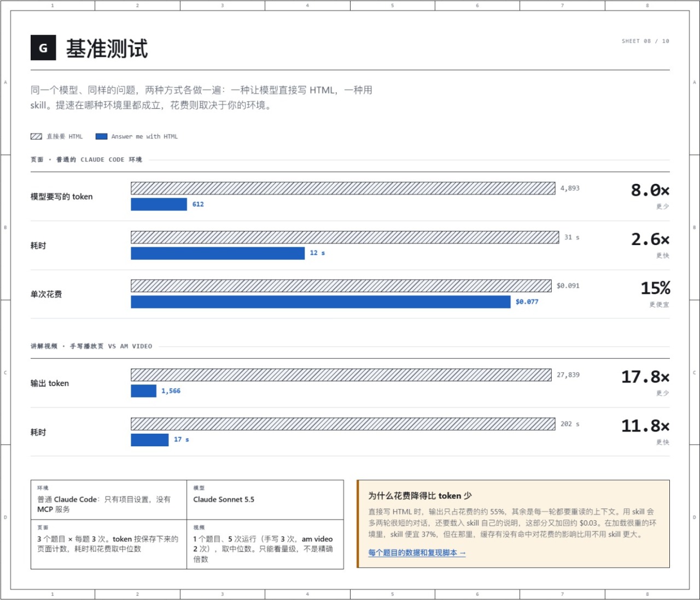Image resolution: width=700 pixels, height=600 pixels.
Task: Click the section header 讲解视频 · 手写播放页 VS AM VIDEO
Action: pyautogui.click(x=91, y=346)
